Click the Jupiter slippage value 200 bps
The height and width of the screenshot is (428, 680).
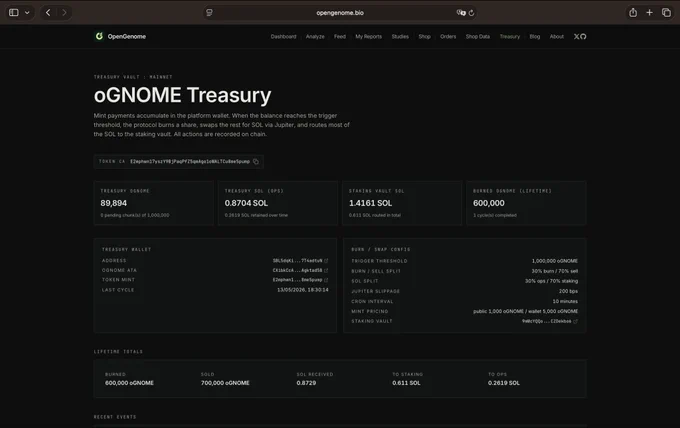[x=568, y=291]
